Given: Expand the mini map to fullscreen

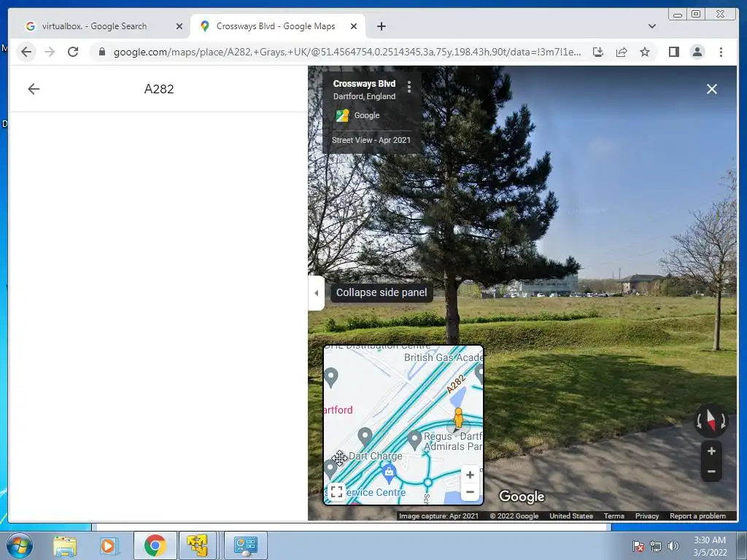Looking at the screenshot, I should [x=336, y=491].
